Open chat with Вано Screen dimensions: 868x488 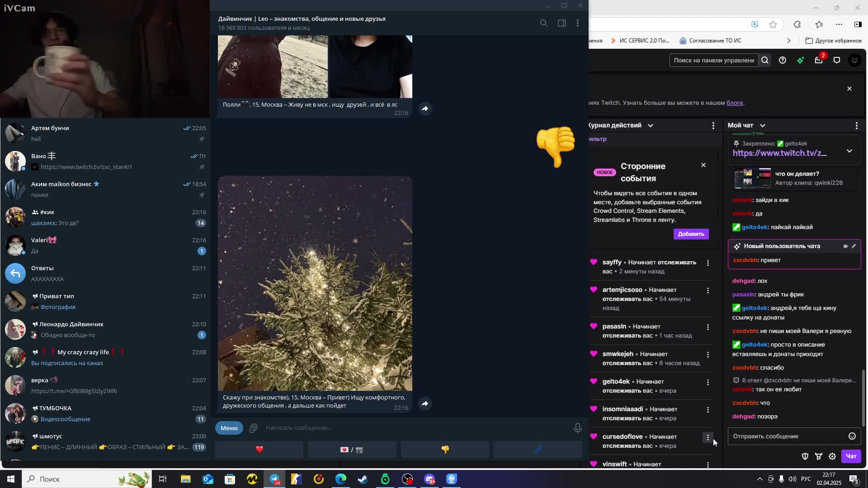105,161
